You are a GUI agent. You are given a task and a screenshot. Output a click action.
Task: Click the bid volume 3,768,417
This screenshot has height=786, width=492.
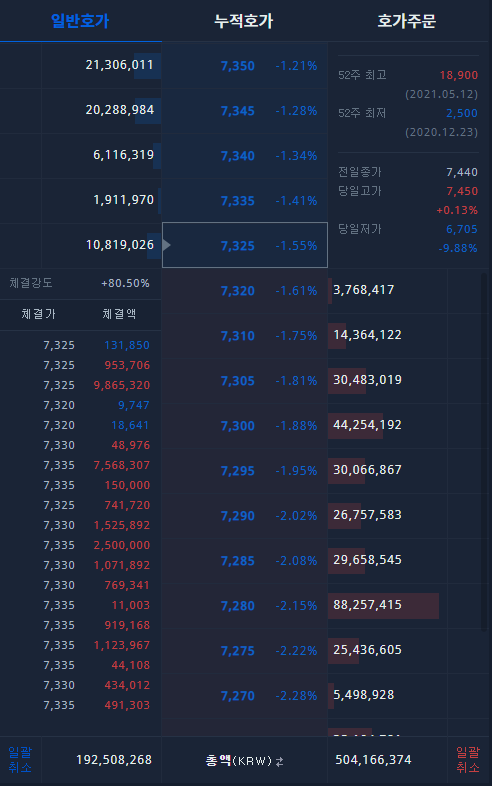point(364,290)
